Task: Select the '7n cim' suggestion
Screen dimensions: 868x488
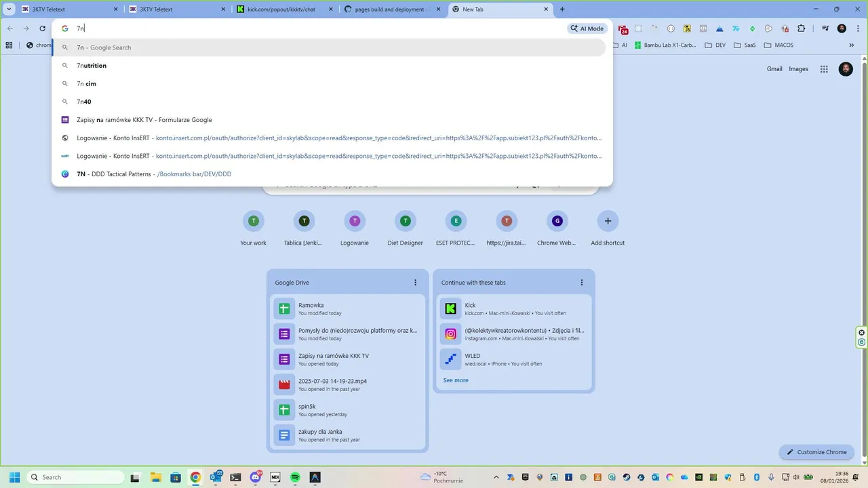Action: click(x=329, y=83)
